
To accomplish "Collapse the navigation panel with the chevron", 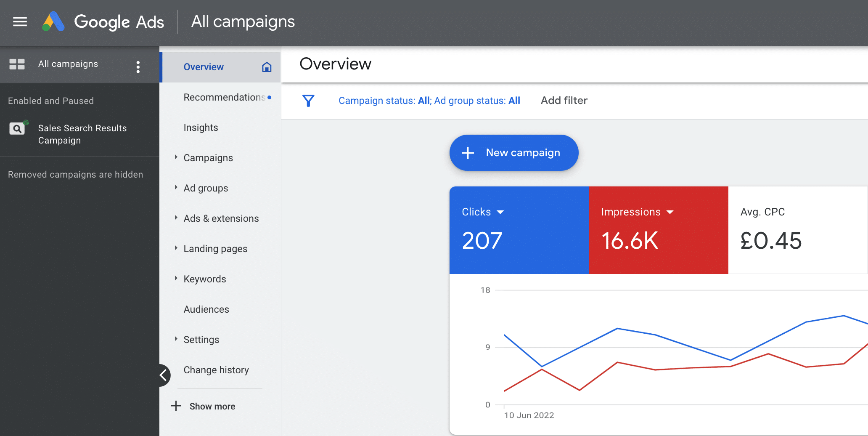I will (x=164, y=375).
